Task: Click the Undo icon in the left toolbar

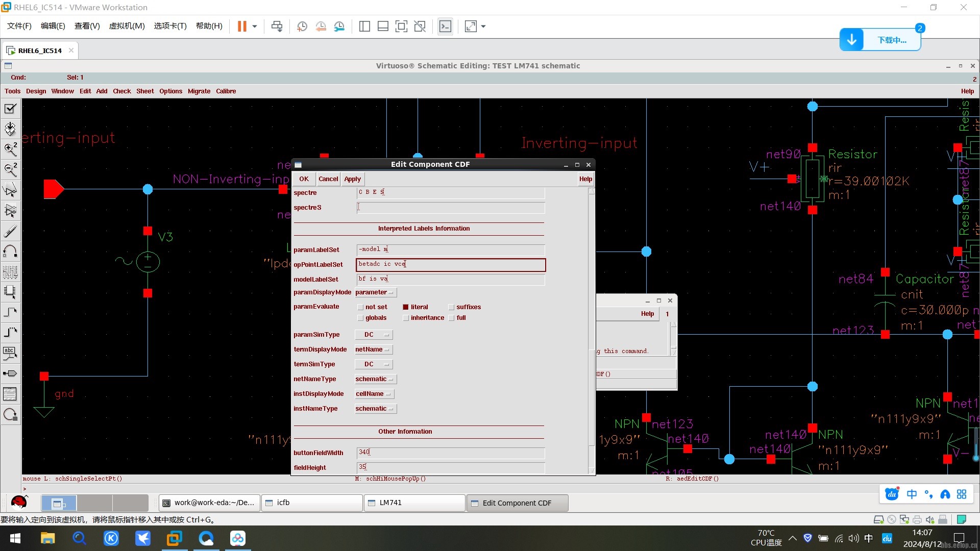Action: 10,251
